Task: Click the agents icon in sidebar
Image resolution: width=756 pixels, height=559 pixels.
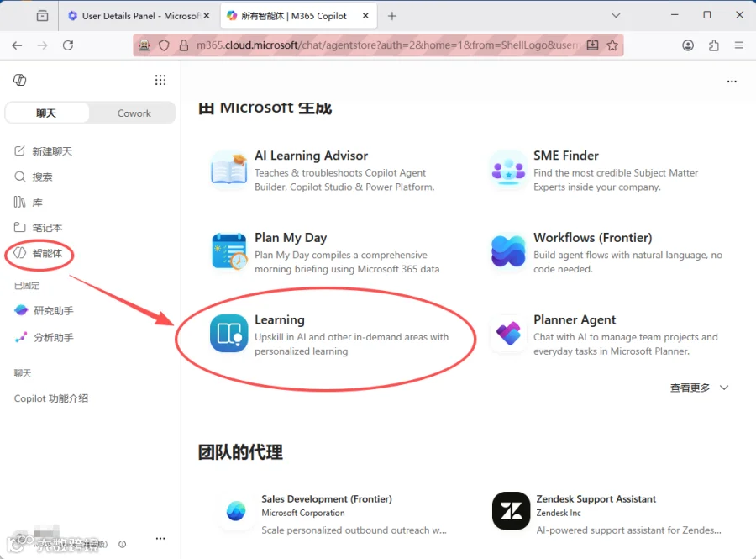Action: 19,253
